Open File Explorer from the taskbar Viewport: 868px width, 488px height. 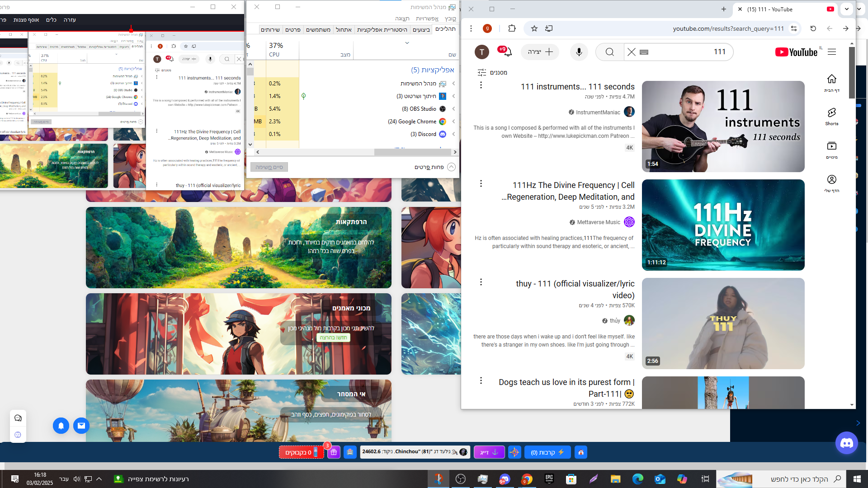point(616,479)
